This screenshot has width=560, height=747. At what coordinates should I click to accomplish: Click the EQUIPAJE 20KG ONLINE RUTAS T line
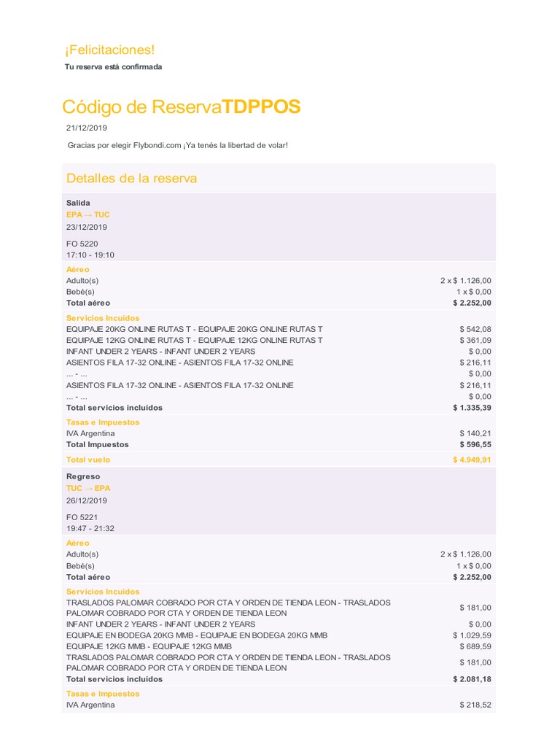pos(194,329)
